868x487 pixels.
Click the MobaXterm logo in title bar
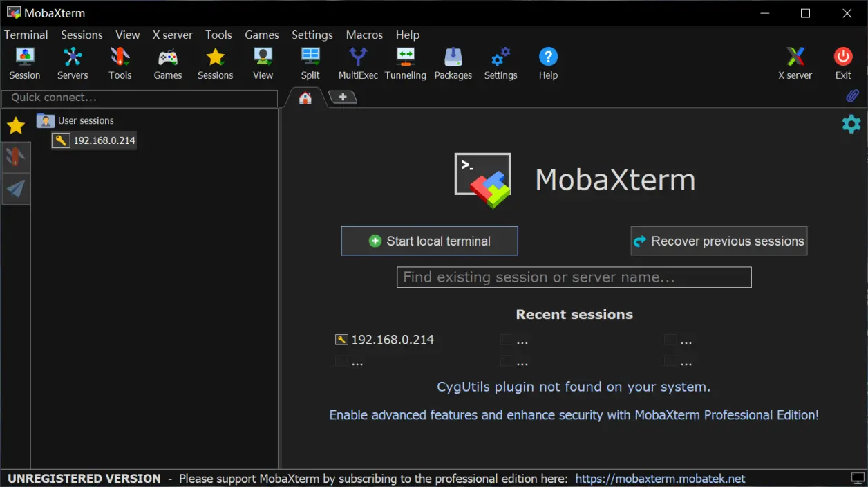click(14, 12)
